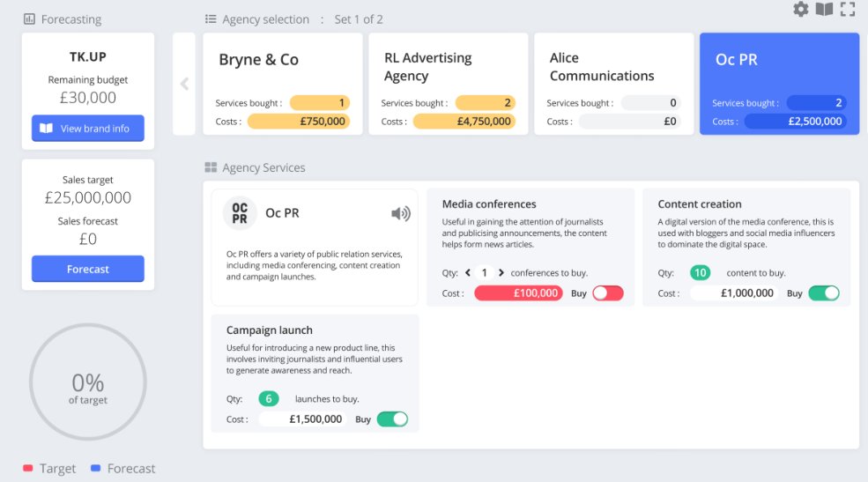Click the Media conferences £100,000 cost field

(519, 293)
